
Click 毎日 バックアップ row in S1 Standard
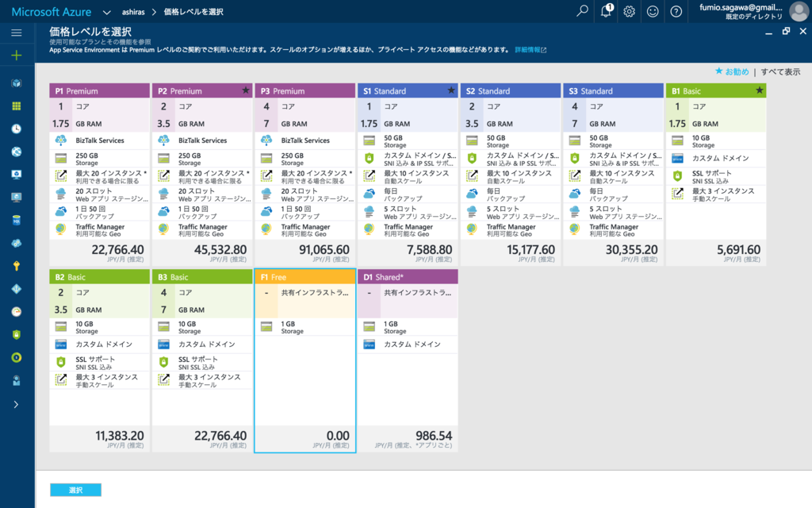pyautogui.click(x=408, y=194)
